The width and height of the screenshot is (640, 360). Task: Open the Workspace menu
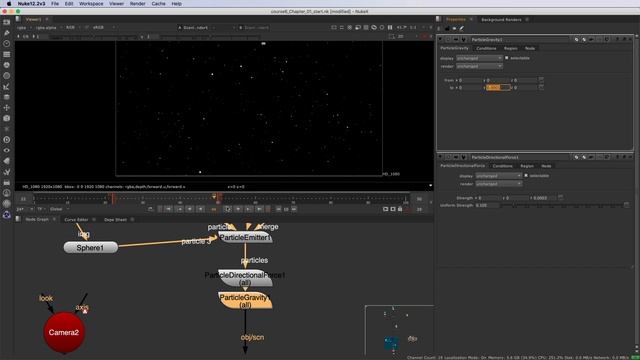click(91, 4)
